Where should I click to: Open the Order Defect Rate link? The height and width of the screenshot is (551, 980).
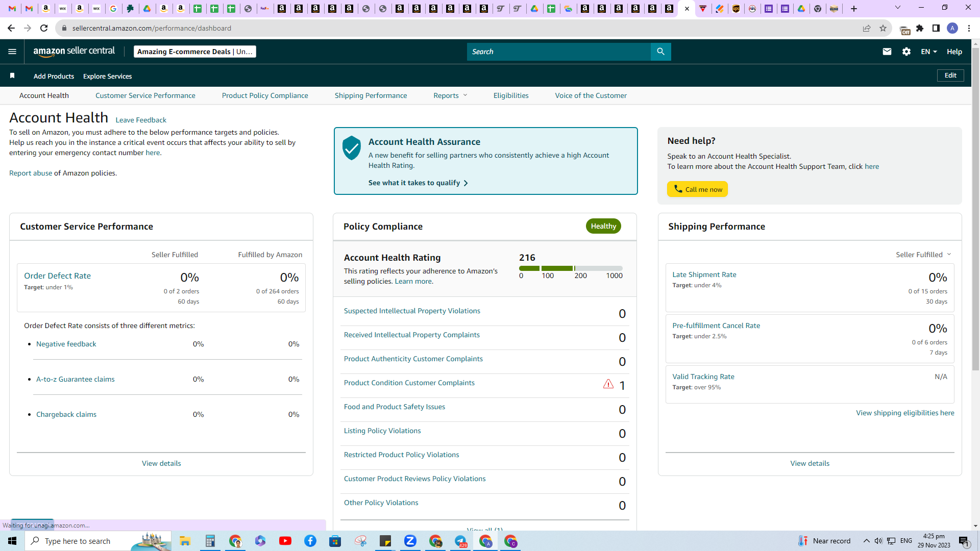pos(57,275)
